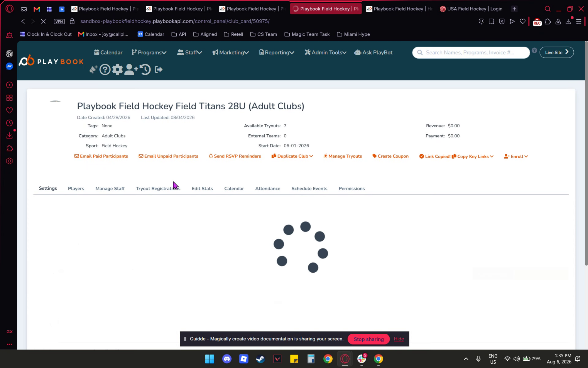Expand the Staff menu
588x368 pixels.
click(189, 52)
